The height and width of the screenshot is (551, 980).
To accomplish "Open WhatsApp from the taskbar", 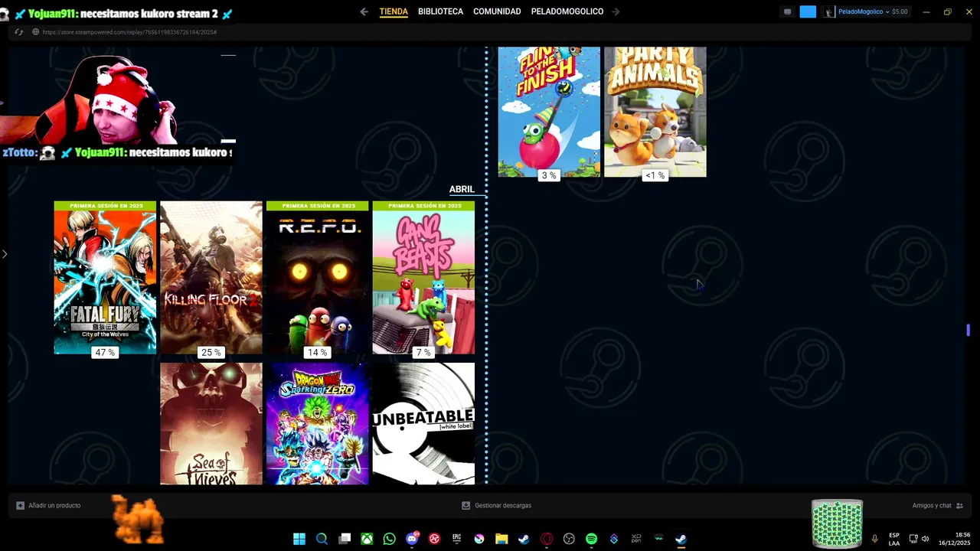I will 389,539.
